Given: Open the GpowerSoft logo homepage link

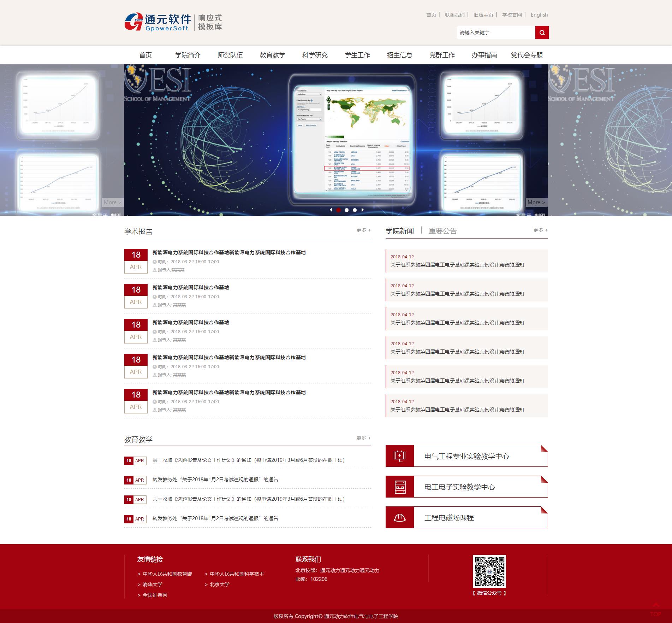Looking at the screenshot, I should click(173, 22).
